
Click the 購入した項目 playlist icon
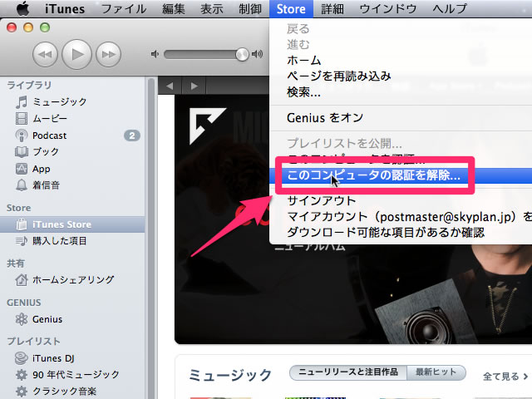(x=22, y=241)
